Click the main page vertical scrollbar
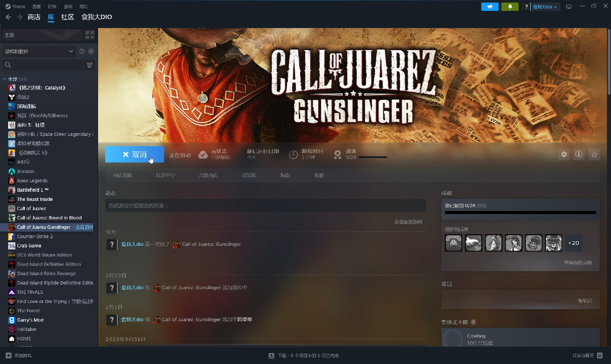The height and width of the screenshot is (364, 611). tap(609, 62)
